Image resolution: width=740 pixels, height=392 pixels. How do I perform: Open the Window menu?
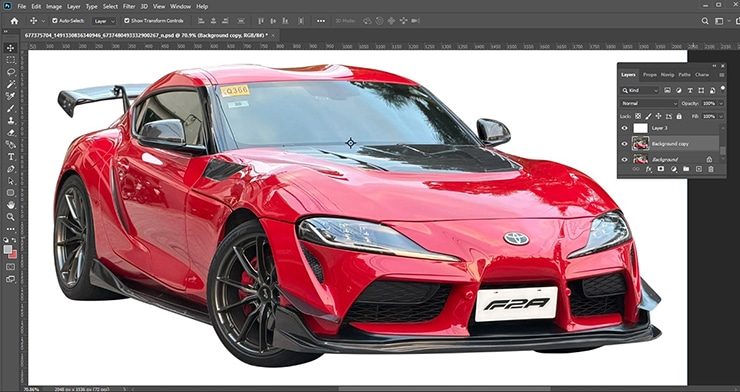point(180,7)
